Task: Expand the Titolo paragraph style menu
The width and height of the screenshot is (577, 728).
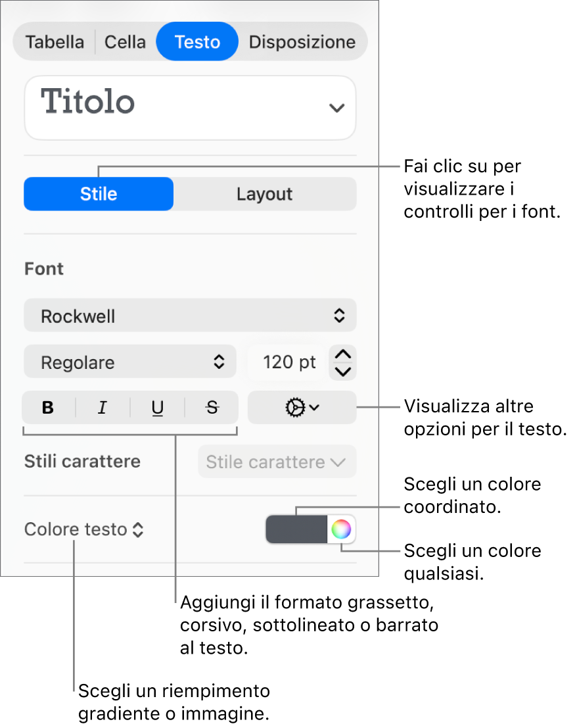Action: click(190, 108)
